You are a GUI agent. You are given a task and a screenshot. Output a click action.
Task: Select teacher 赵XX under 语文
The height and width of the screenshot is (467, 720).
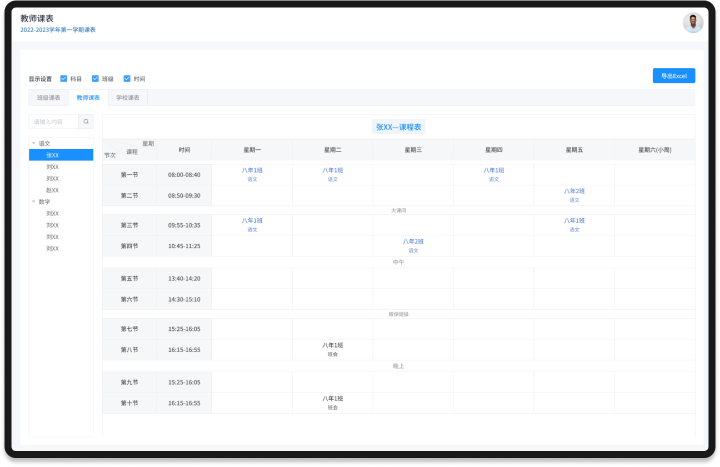(x=52, y=190)
